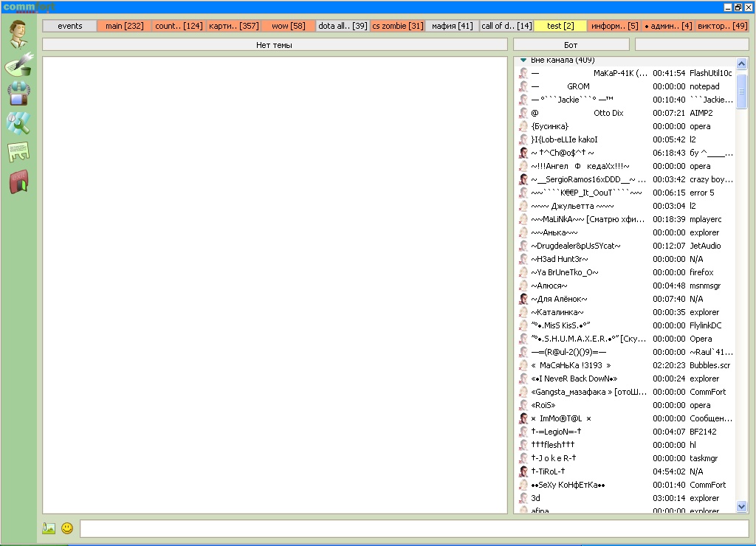Open settings via the wrench icon
Image resolution: width=756 pixels, height=546 pixels.
point(18,122)
